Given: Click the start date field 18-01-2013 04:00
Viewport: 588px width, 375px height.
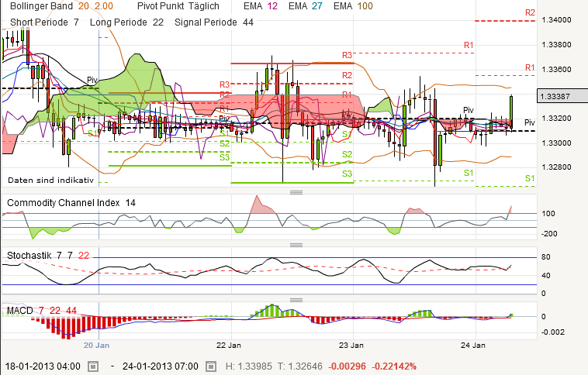Looking at the screenshot, I should (x=43, y=366).
